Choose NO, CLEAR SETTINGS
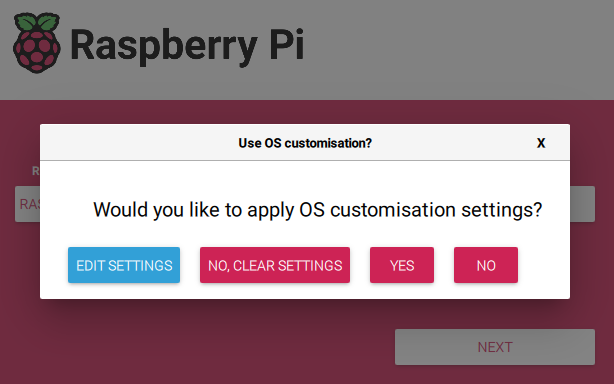614x384 pixels. point(275,265)
